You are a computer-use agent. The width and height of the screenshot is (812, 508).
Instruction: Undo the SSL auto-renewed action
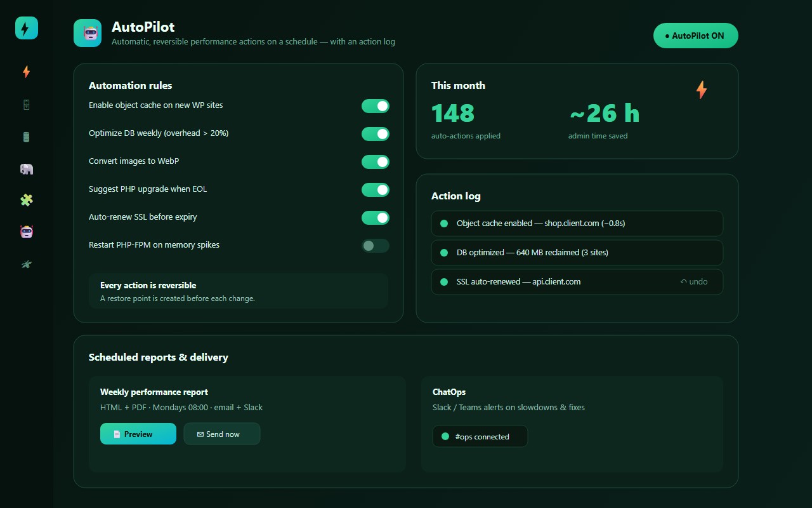694,282
